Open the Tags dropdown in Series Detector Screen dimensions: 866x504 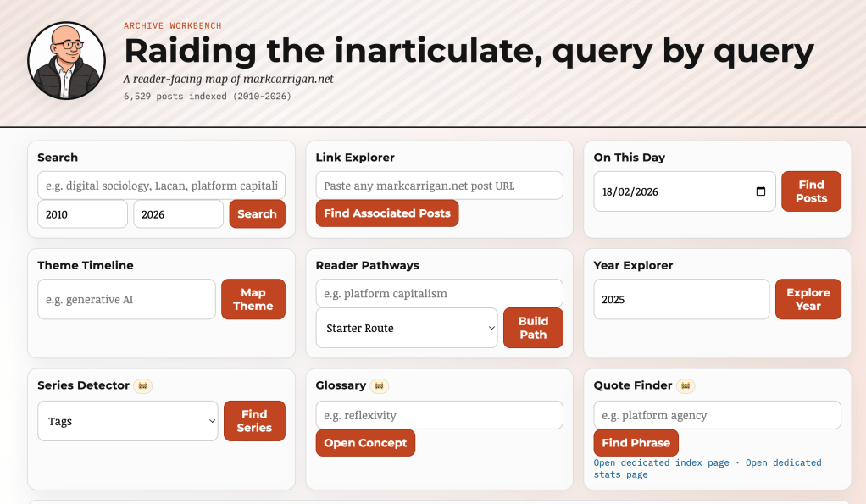[x=128, y=421]
